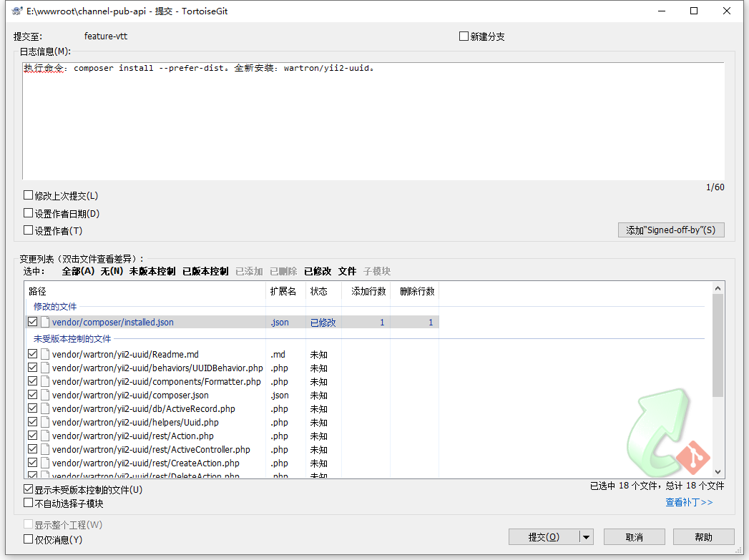Click file icon of vendor/composer/installed.json

tap(45, 323)
